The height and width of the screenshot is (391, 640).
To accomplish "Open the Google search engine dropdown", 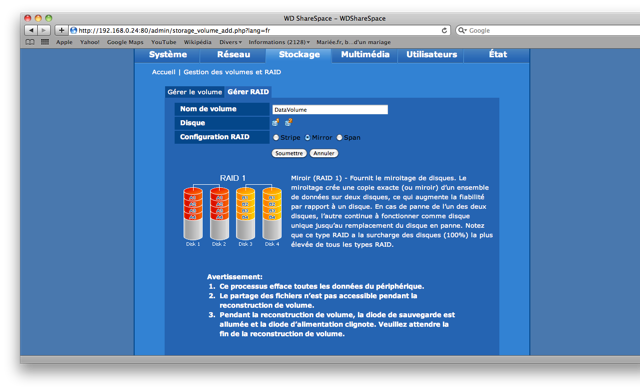I will click(x=462, y=30).
